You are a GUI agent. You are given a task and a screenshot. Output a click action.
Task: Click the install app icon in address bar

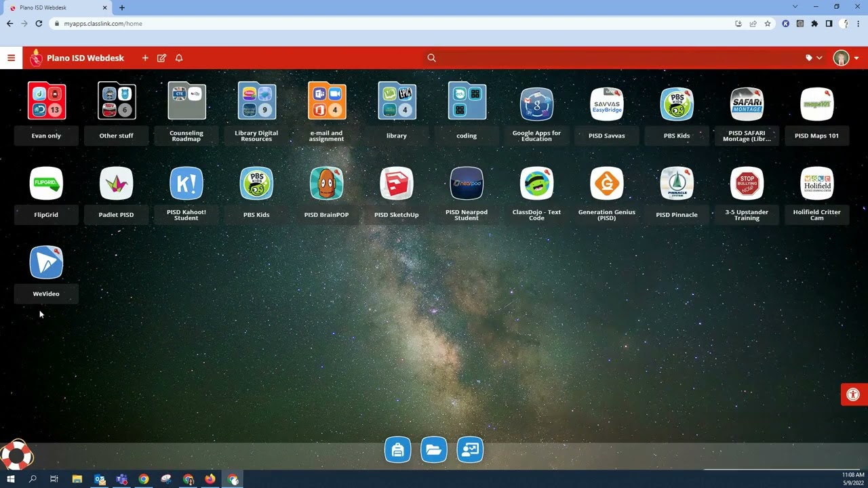[738, 24]
